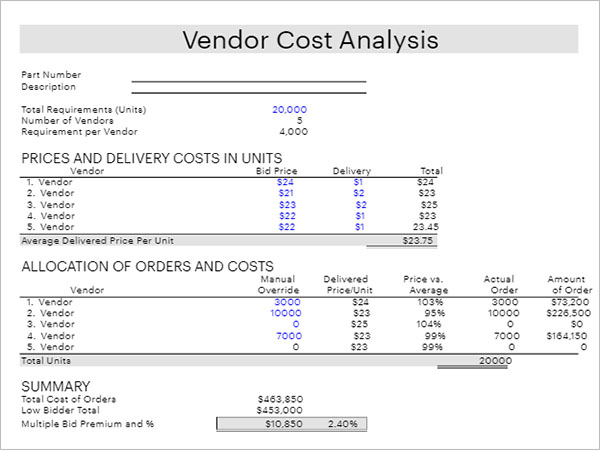600x450 pixels.
Task: Click the Description entry line
Action: pyautogui.click(x=248, y=87)
